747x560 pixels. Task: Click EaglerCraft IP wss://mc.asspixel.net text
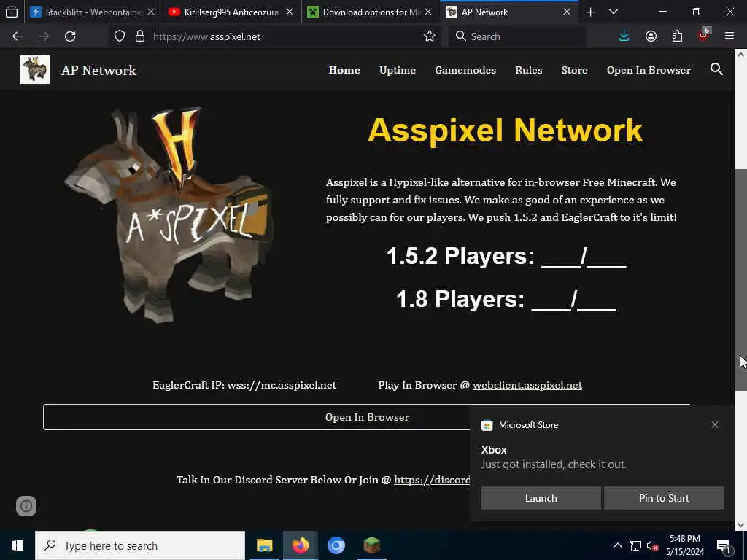pyautogui.click(x=244, y=385)
